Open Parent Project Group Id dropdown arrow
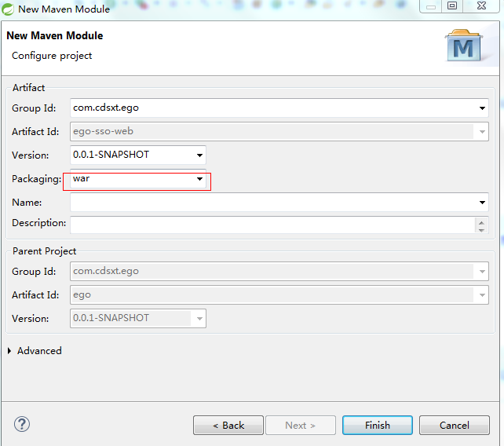504x446 pixels. point(482,272)
